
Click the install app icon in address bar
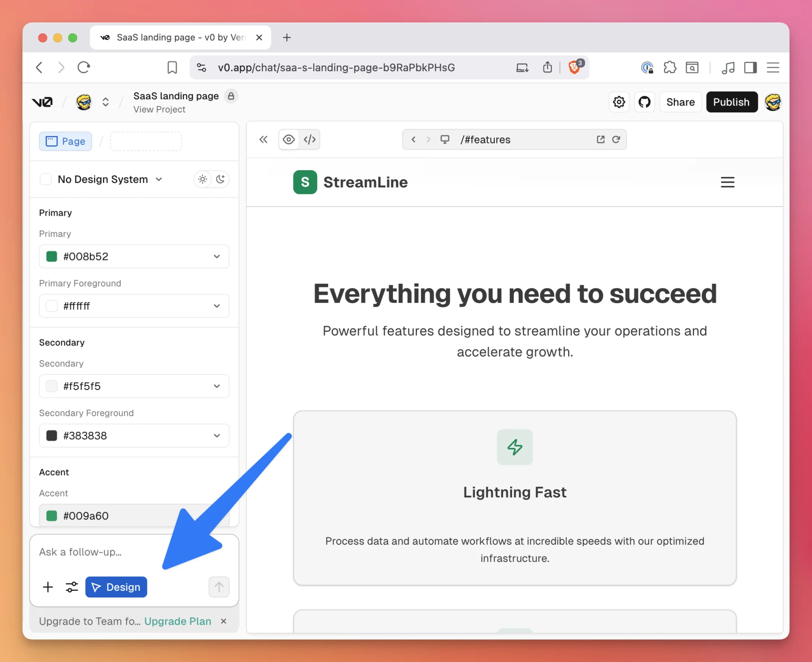522,68
